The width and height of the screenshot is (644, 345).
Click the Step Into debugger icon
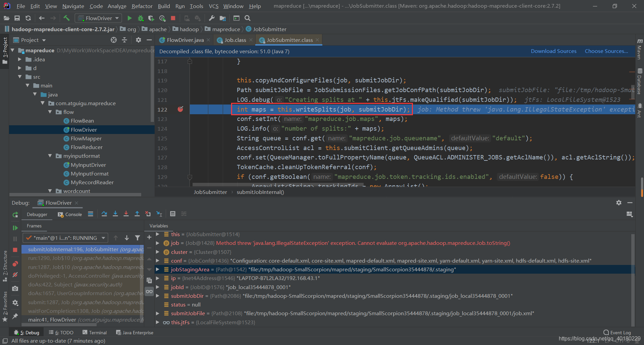[x=115, y=214]
